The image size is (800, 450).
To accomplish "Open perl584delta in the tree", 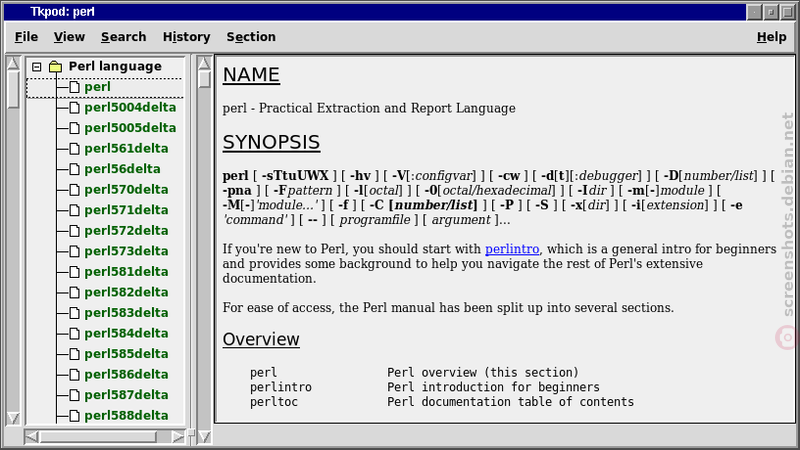I will click(x=126, y=333).
